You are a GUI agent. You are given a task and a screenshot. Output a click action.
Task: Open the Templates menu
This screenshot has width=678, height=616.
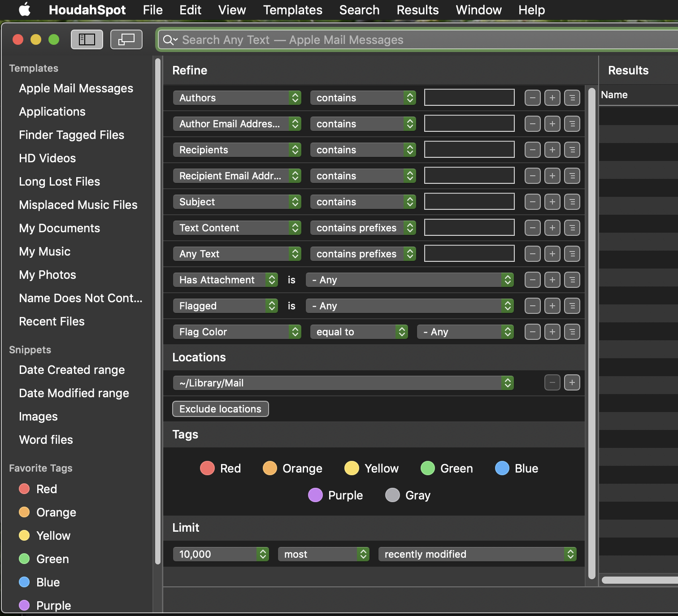[293, 10]
